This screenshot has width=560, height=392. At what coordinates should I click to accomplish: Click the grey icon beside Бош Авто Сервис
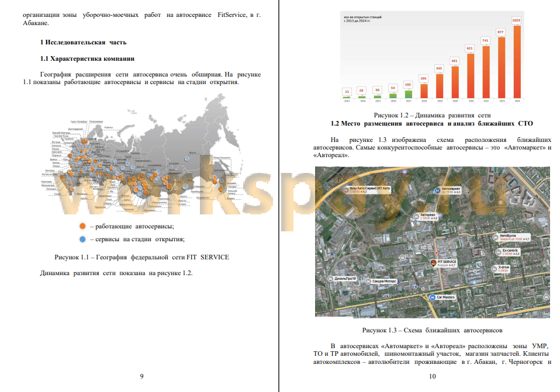[345, 189]
